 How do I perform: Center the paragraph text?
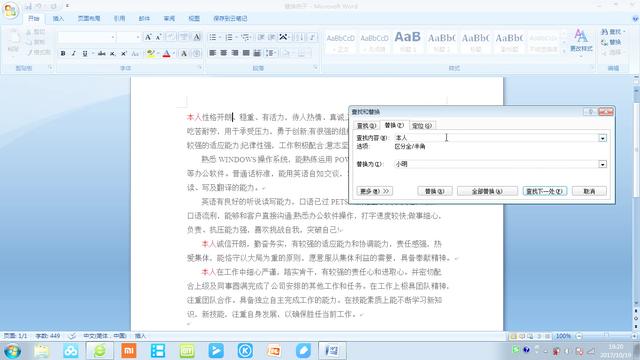pos(224,53)
